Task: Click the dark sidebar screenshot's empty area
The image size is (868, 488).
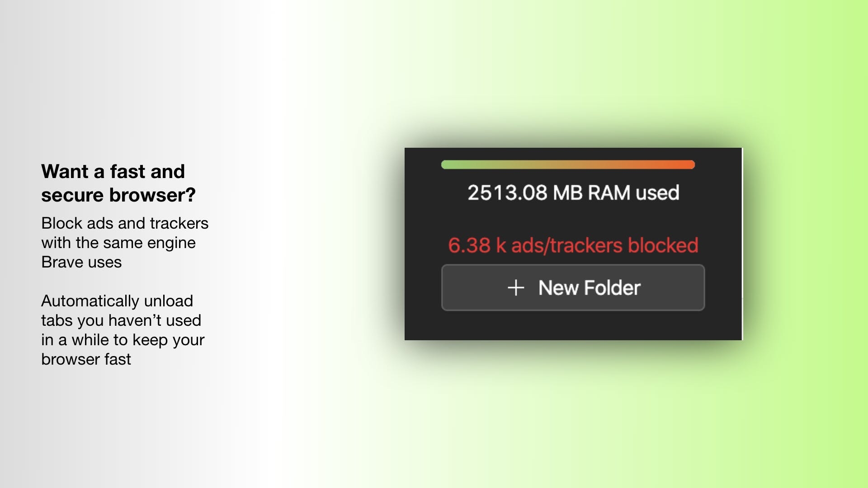Action: point(573,326)
